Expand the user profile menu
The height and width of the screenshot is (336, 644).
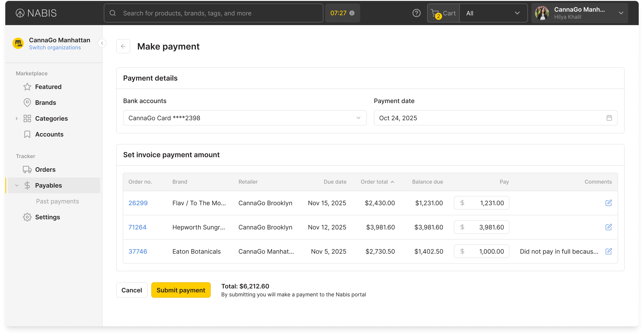click(x=621, y=13)
